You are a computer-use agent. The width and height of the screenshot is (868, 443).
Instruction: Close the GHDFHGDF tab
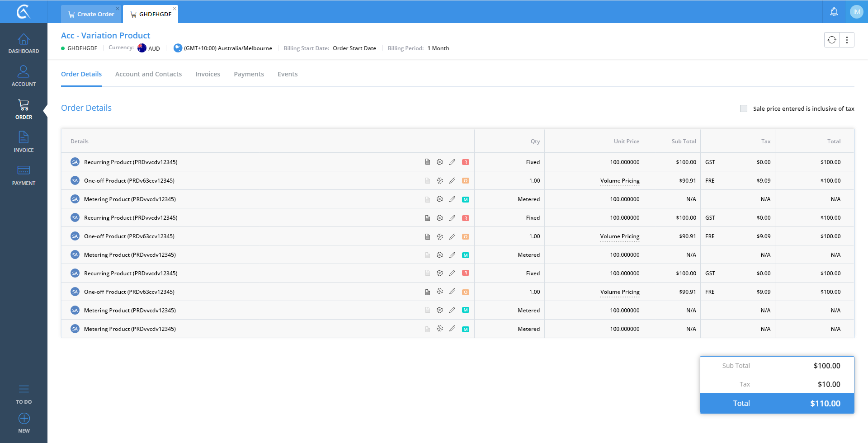coord(175,9)
